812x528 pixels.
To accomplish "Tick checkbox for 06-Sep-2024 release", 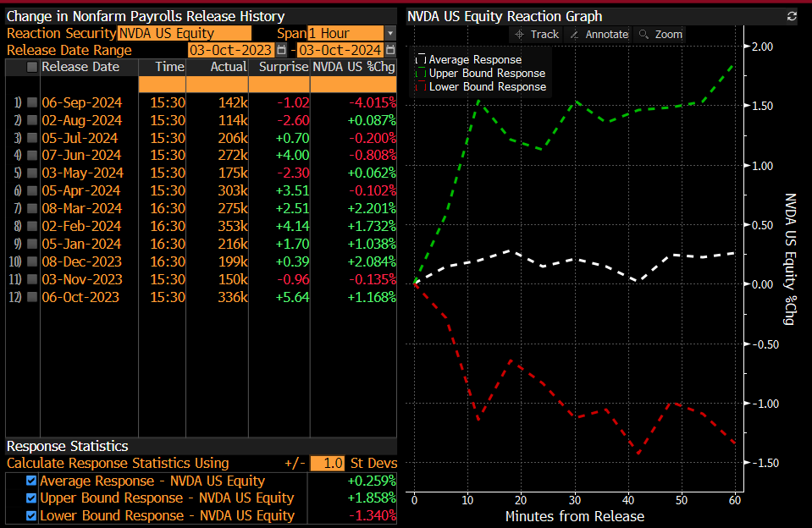I will [x=32, y=102].
